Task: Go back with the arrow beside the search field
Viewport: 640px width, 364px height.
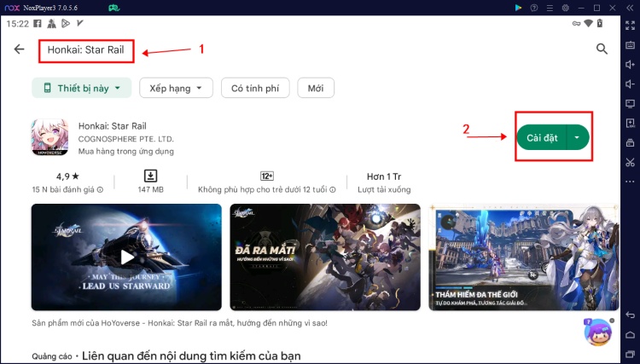Action: pyautogui.click(x=19, y=49)
